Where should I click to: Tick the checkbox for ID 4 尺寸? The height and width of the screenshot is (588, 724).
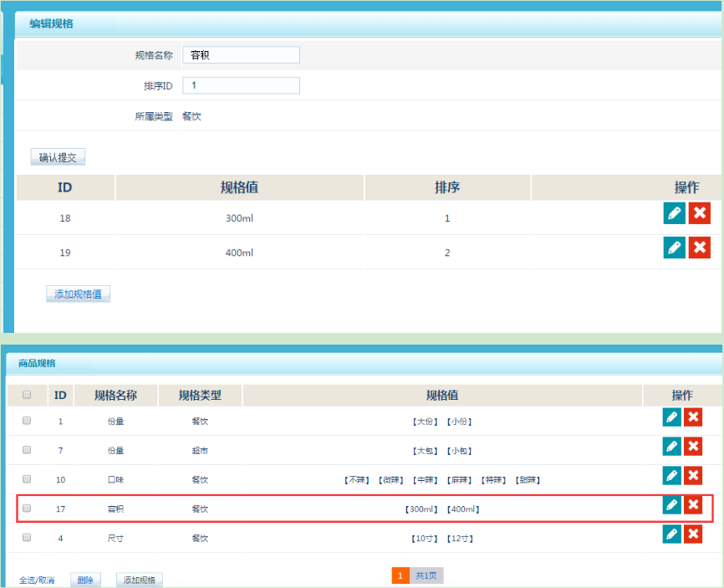[27, 537]
